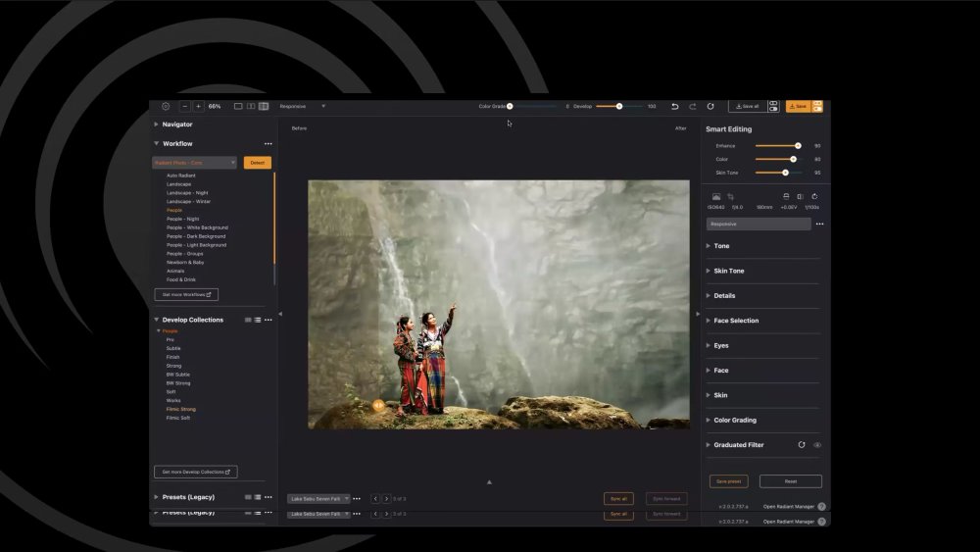Click the Save preset button

point(728,481)
